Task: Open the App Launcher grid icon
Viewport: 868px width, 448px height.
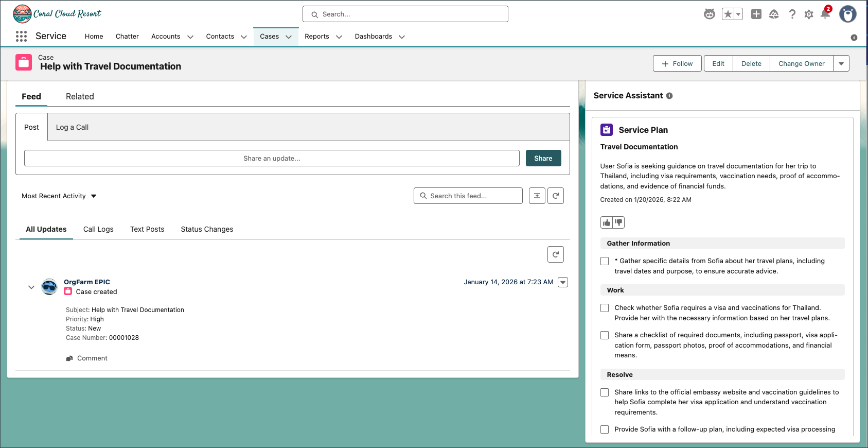Action: 21,36
